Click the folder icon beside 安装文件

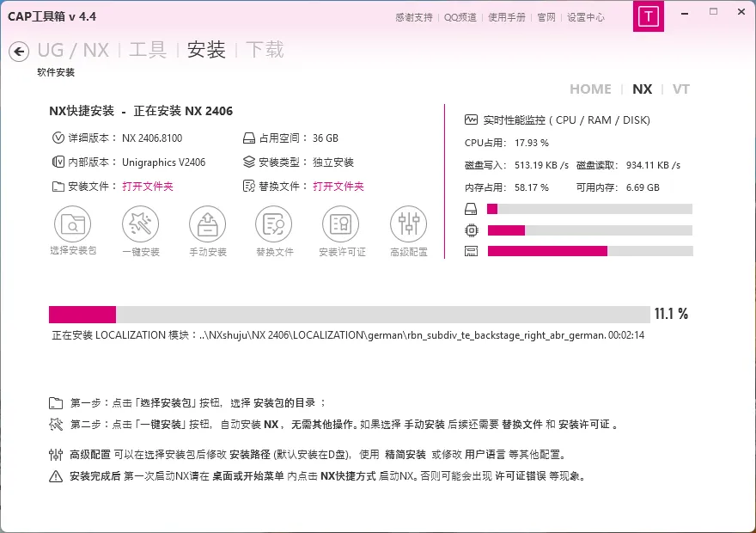pos(58,187)
